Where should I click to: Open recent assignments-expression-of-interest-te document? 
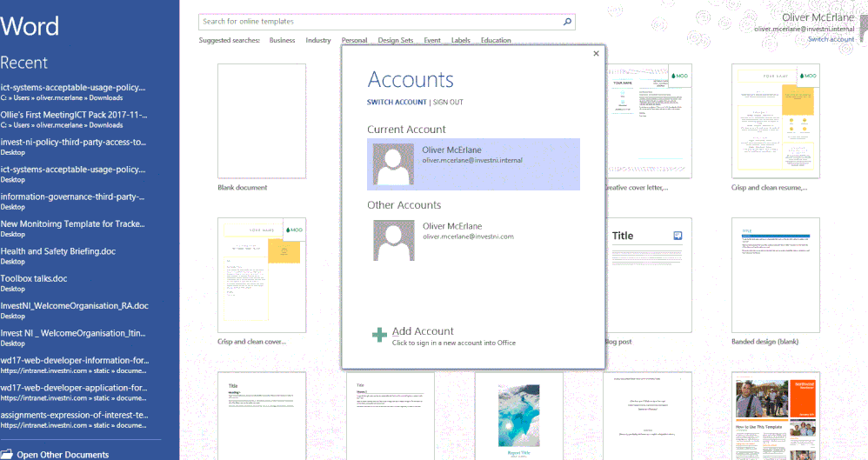pos(75,420)
